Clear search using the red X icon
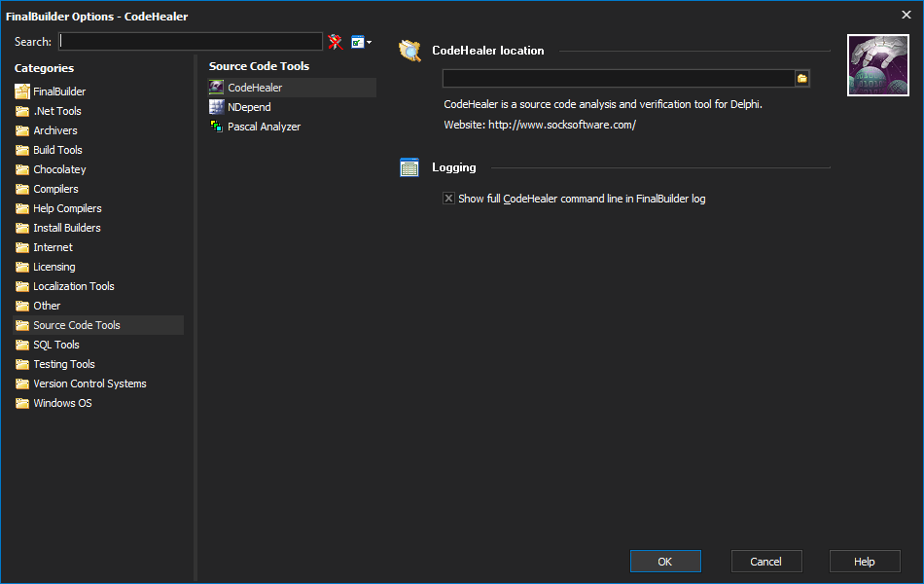 click(336, 42)
